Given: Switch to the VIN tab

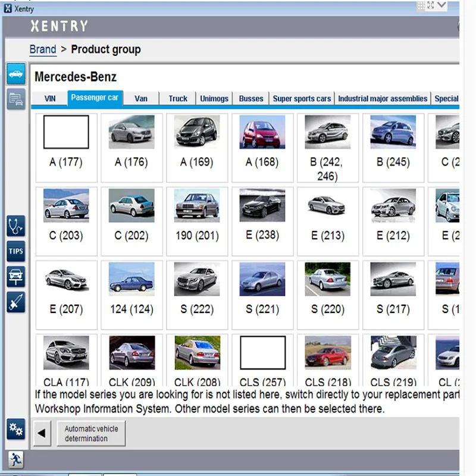Looking at the screenshot, I should [49, 99].
